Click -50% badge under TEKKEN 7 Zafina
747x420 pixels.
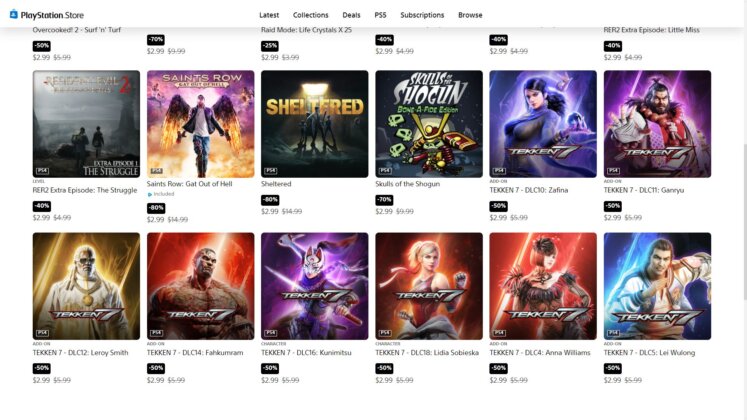pos(498,206)
